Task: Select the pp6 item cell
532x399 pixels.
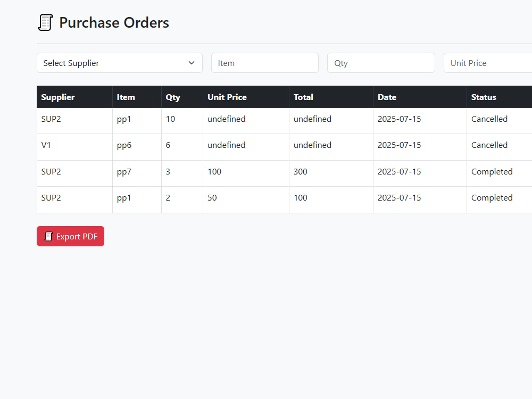Action: 137,147
